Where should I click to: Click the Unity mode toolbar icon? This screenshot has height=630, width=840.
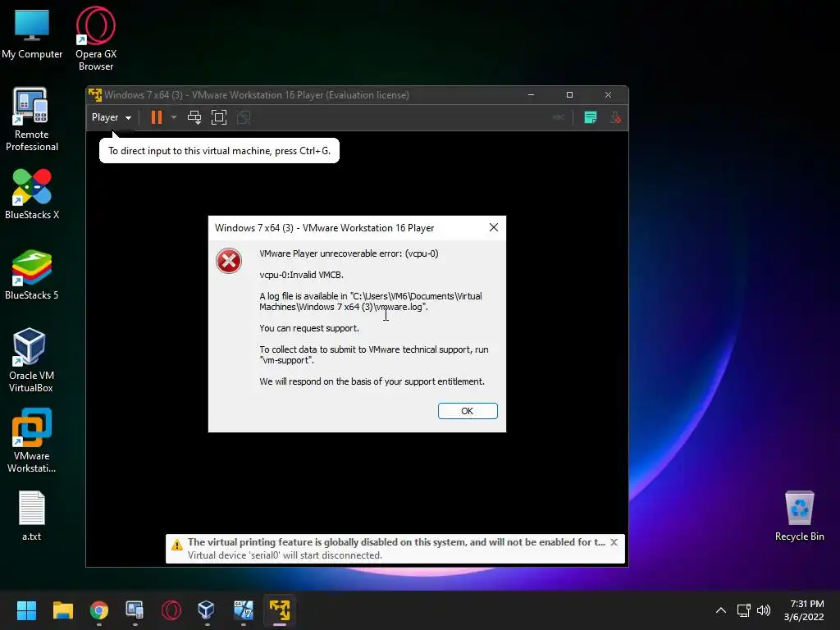click(x=244, y=117)
